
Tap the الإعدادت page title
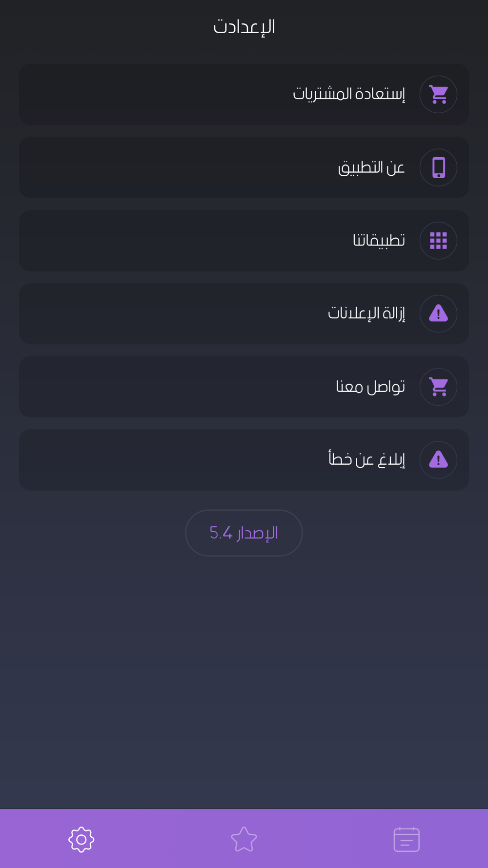(x=244, y=27)
